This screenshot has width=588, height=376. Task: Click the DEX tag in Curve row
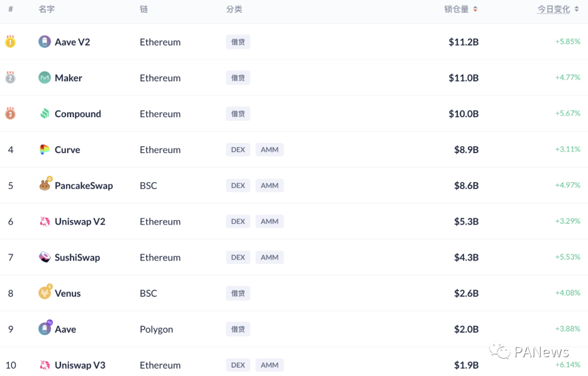pyautogui.click(x=238, y=150)
